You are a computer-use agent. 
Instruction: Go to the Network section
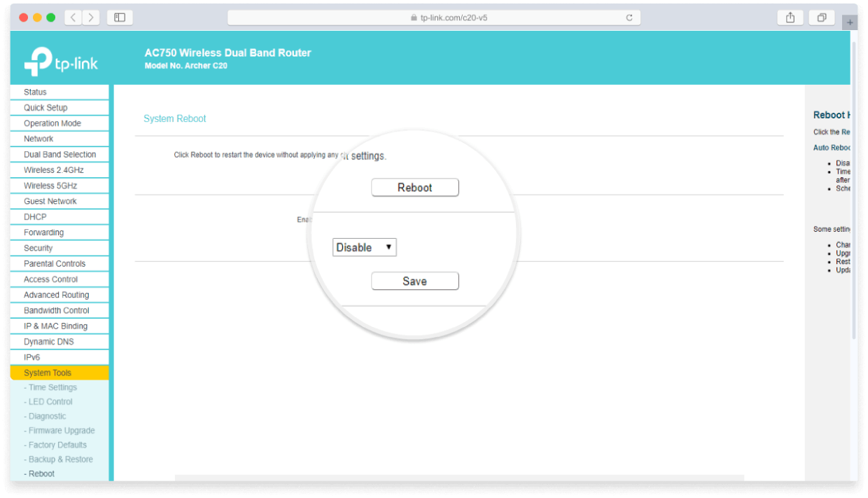(x=60, y=139)
